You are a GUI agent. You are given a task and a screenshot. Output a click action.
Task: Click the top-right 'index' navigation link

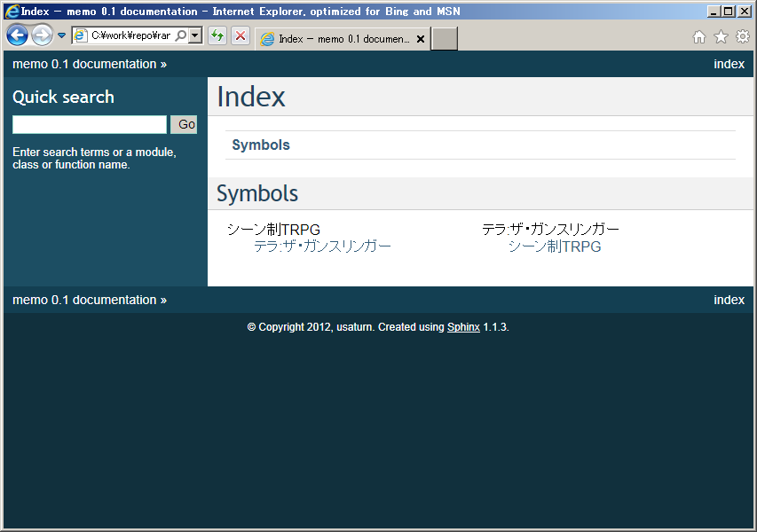pos(729,64)
